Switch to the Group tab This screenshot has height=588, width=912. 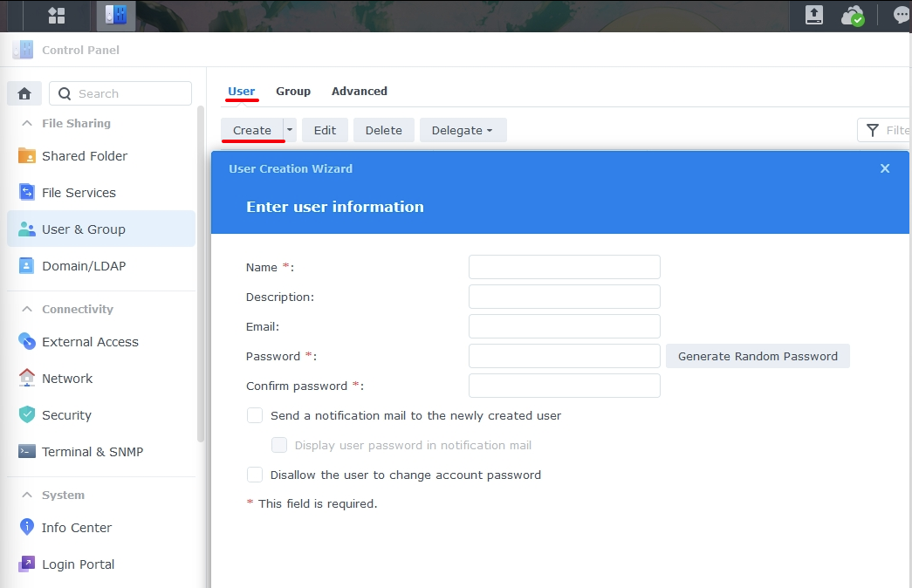tap(293, 91)
